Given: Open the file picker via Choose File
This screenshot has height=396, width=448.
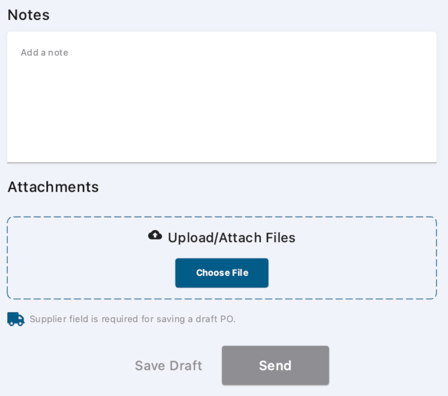Looking at the screenshot, I should 222,273.
